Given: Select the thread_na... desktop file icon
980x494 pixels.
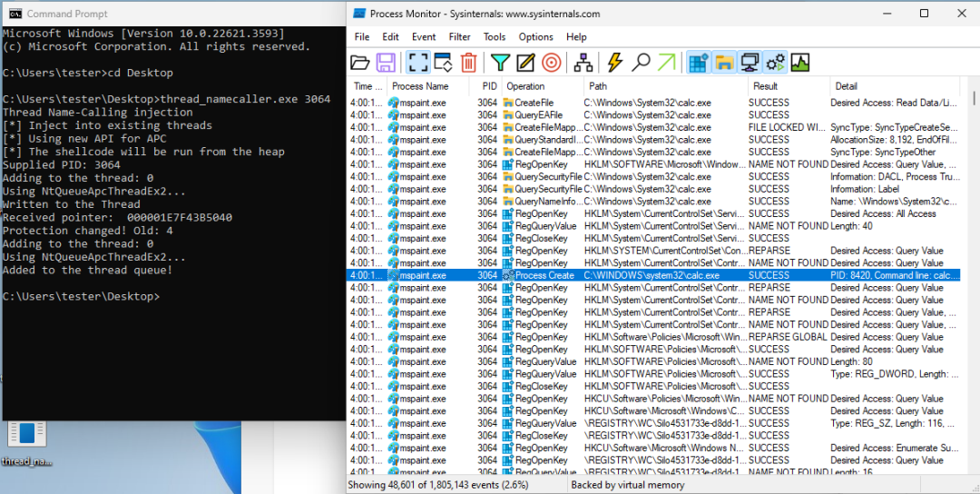Looking at the screenshot, I should click(x=27, y=444).
